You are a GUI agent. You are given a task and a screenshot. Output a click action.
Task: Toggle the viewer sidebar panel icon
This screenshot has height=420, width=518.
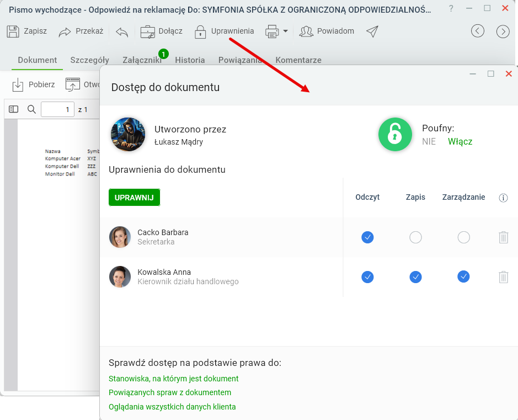click(x=14, y=109)
